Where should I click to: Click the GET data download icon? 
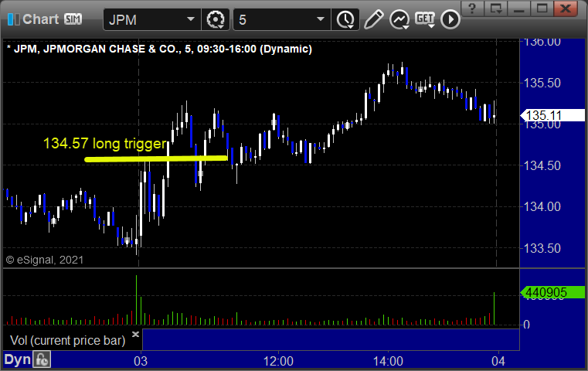425,19
